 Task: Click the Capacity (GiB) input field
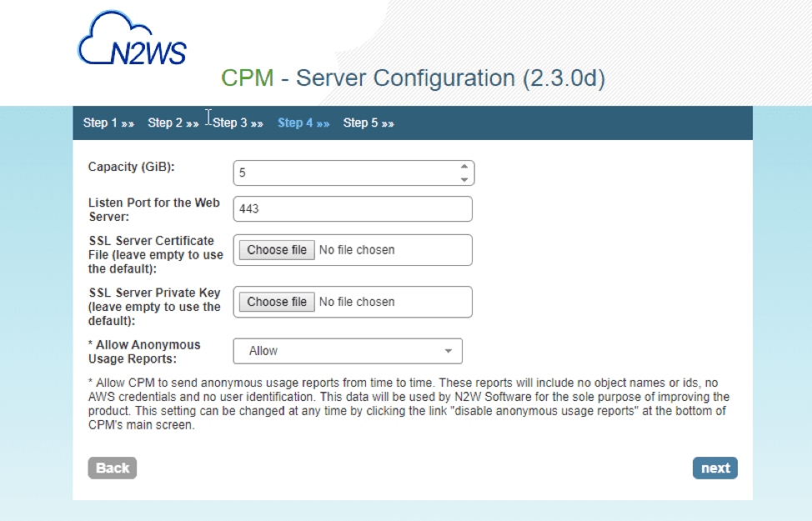tap(353, 173)
